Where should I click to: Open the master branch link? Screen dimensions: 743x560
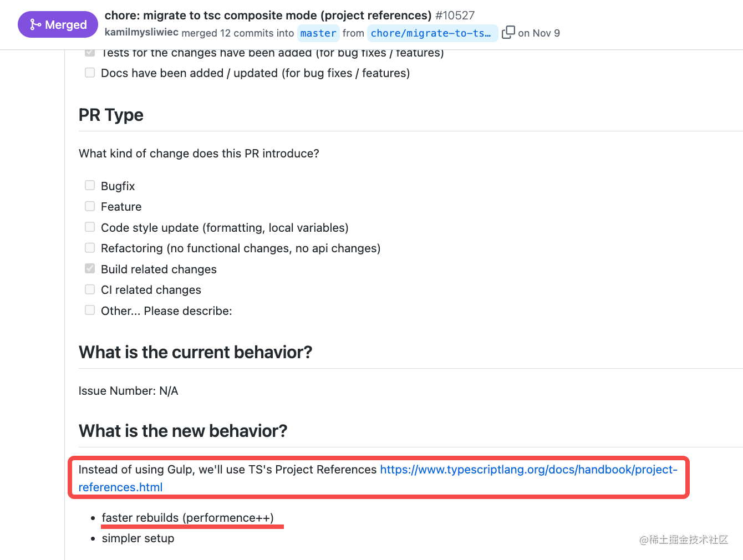pos(318,33)
